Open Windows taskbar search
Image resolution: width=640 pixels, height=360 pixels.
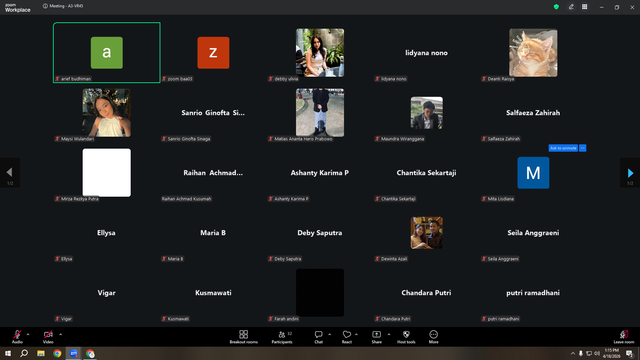pos(24,353)
